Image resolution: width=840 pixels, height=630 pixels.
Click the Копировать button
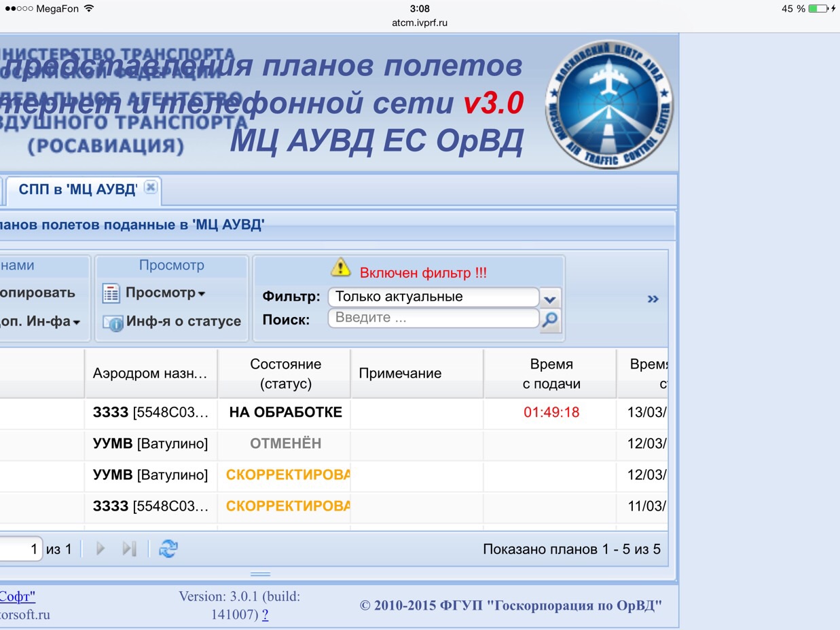pyautogui.click(x=37, y=293)
